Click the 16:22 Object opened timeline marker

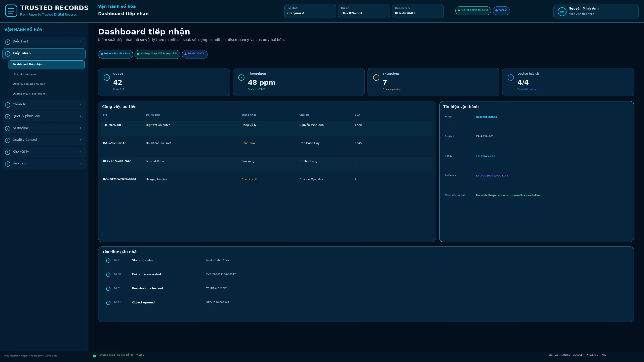point(108,303)
